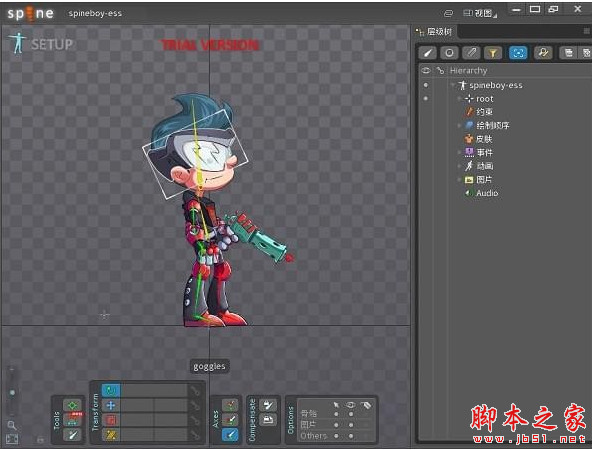Click the goggles tooltip label

(209, 366)
